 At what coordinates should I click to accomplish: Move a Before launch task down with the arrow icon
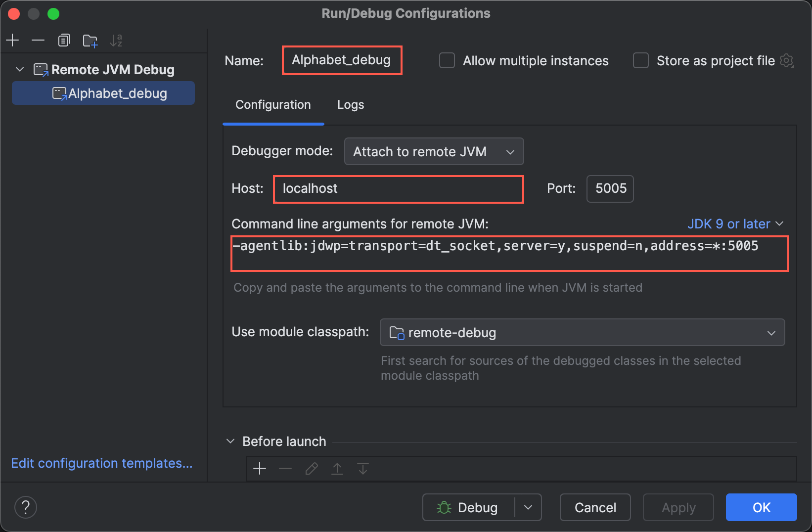[x=362, y=468]
